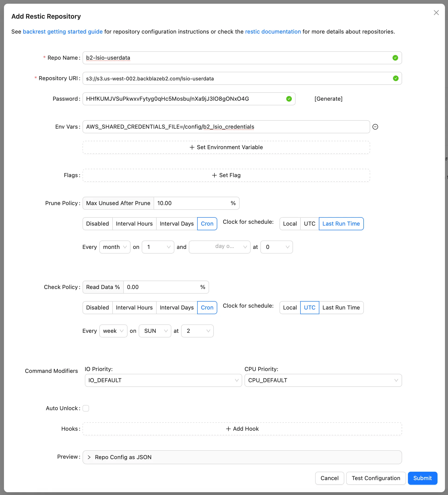The image size is (448, 495).
Task: Set Check Policy schedule to Disabled
Action: [x=97, y=308]
